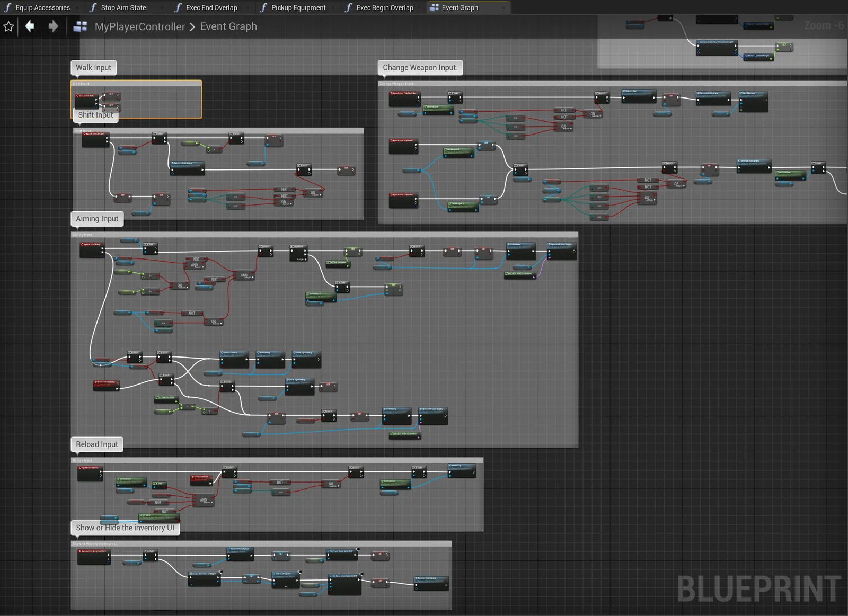Select the InputAction Walk event node
Viewport: 848px width, 616px height.
point(86,101)
